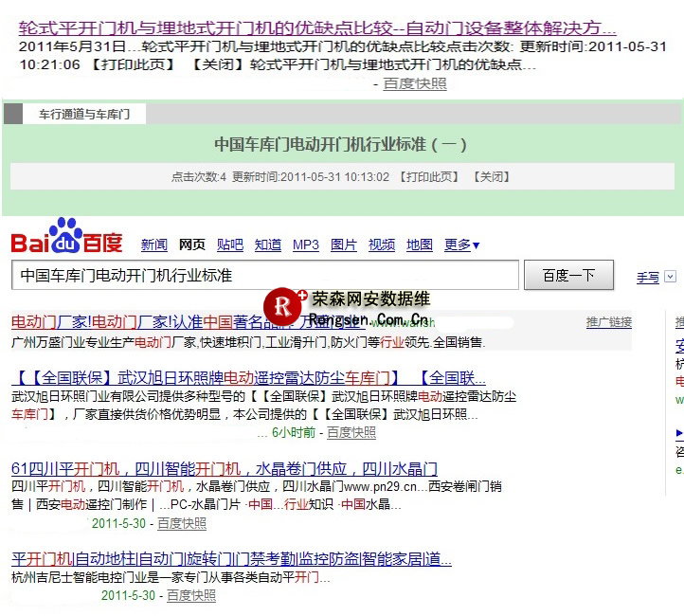Screen dimensions: 684x616
Task: Click the 关闭 link in green banner
Action: coord(492,177)
